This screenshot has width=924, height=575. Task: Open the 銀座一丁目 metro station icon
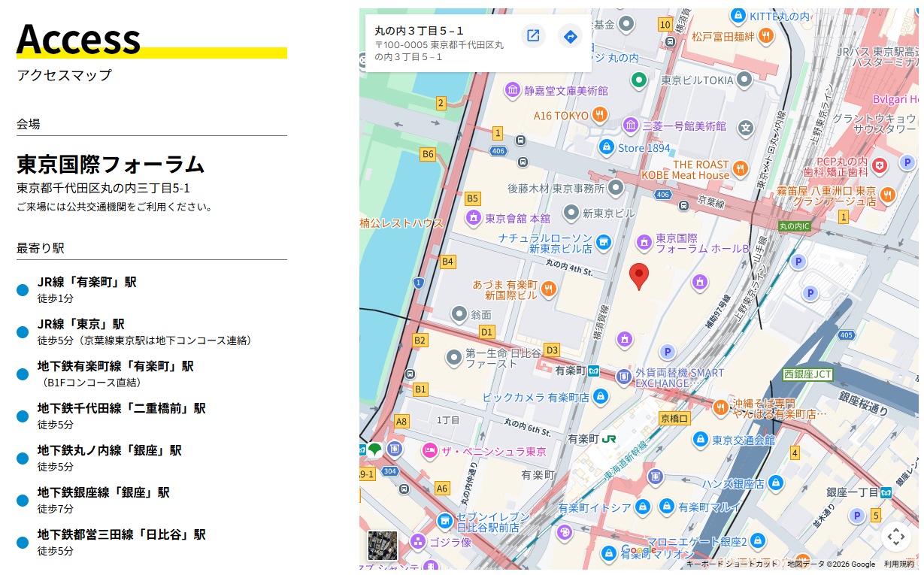pos(886,492)
